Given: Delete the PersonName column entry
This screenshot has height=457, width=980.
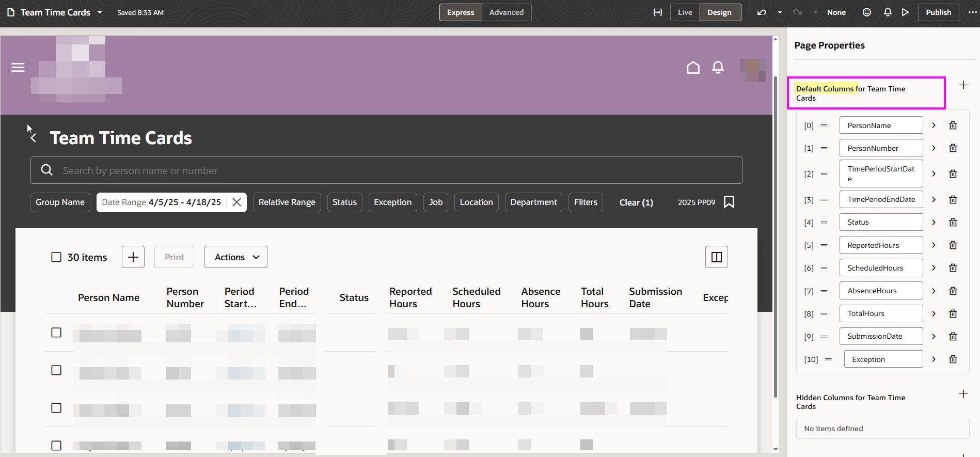Looking at the screenshot, I should tap(953, 125).
